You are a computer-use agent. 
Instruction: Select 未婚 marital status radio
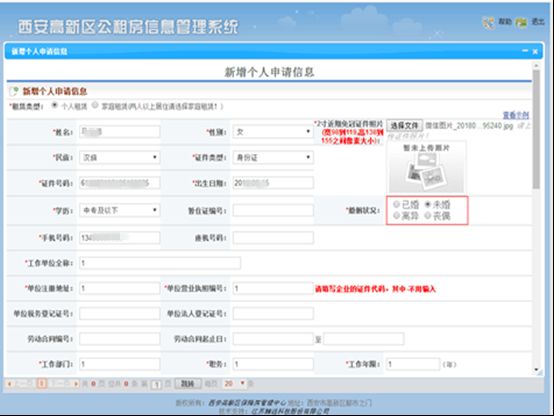click(x=427, y=204)
